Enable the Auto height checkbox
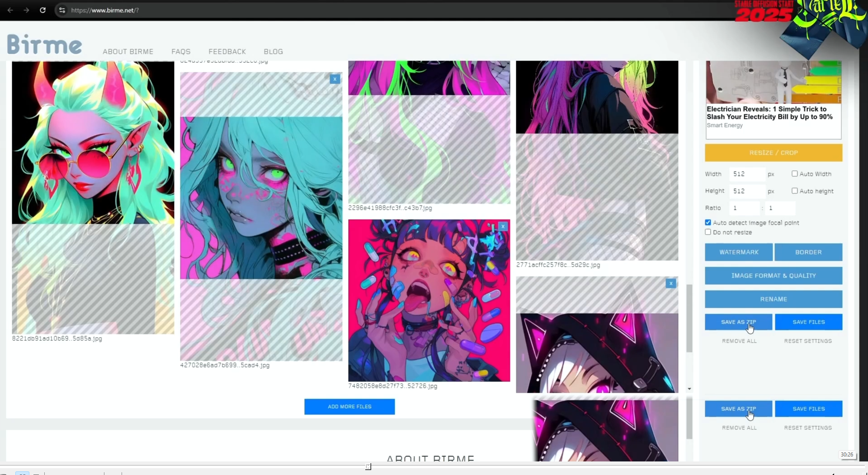868x475 pixels. point(794,191)
